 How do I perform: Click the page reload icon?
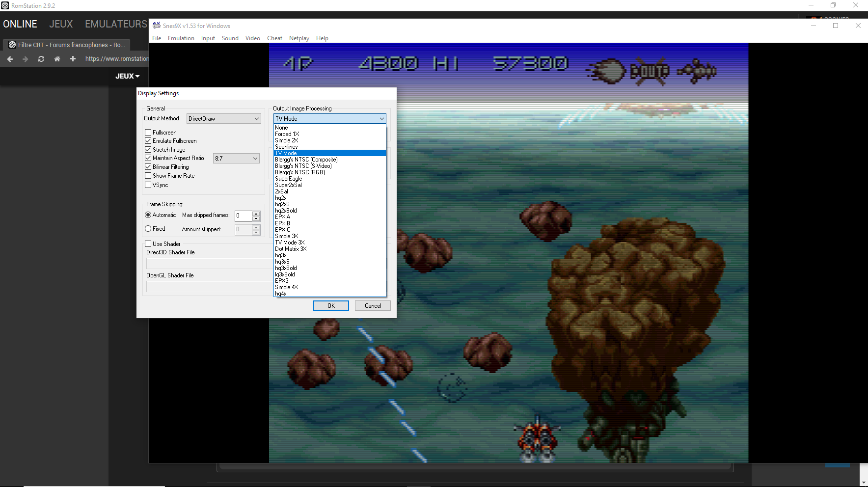coord(41,59)
